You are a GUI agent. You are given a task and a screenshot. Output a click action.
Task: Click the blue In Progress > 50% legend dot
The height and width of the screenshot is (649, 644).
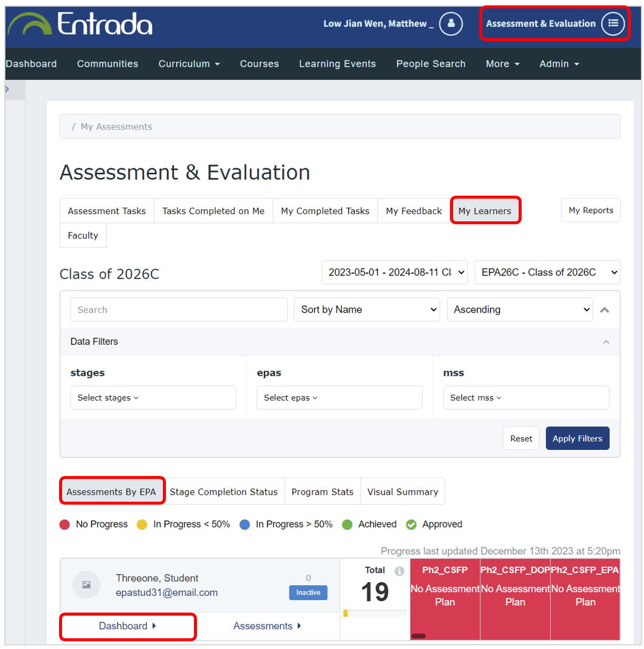coord(245,525)
